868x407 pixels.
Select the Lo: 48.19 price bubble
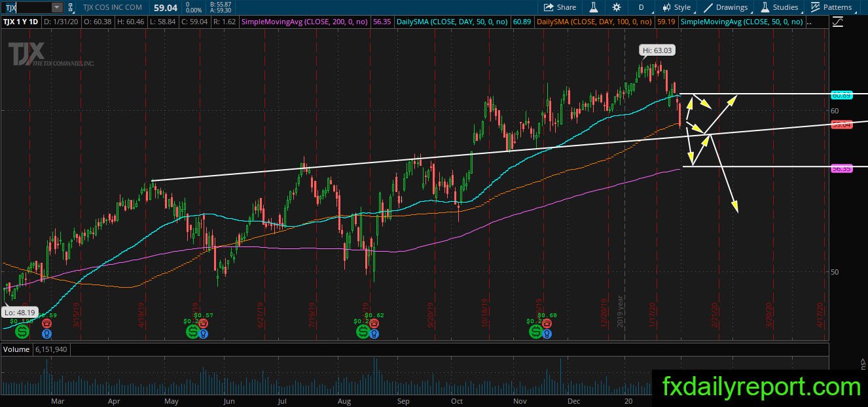19,313
